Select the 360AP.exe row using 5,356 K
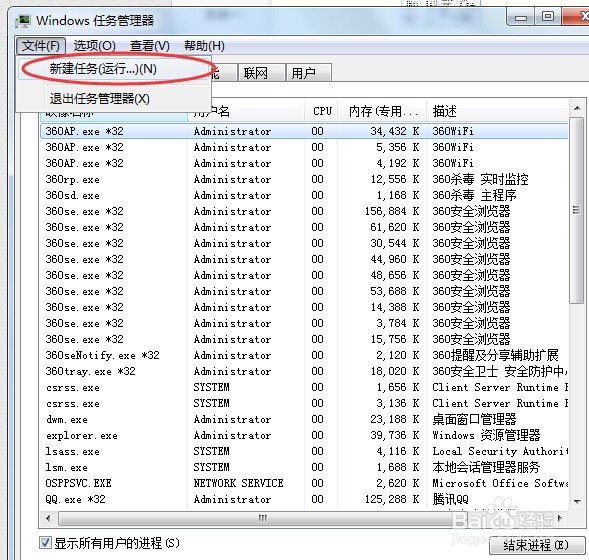 tap(304, 147)
